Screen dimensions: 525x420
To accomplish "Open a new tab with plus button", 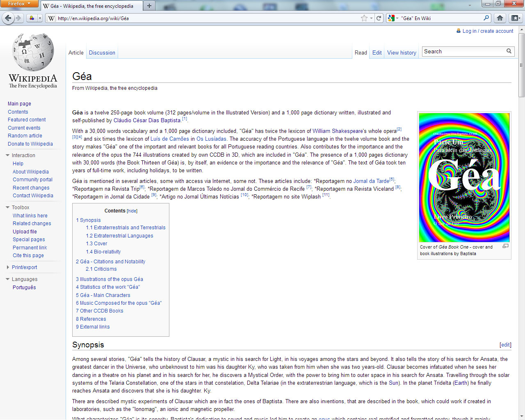I will tap(149, 6).
